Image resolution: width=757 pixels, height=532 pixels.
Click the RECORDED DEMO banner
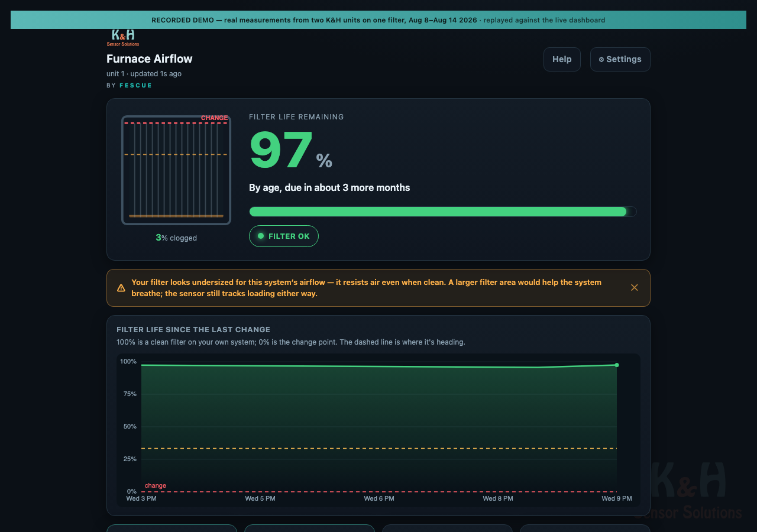pos(378,20)
